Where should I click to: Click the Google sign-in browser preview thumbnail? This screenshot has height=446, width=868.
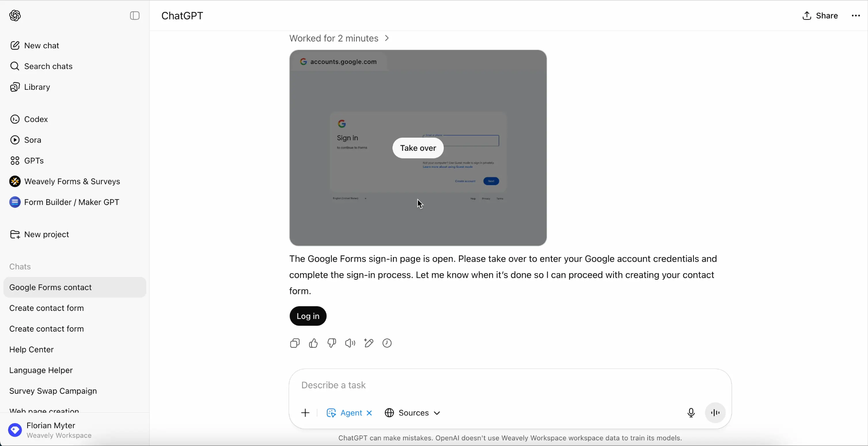tap(418, 148)
